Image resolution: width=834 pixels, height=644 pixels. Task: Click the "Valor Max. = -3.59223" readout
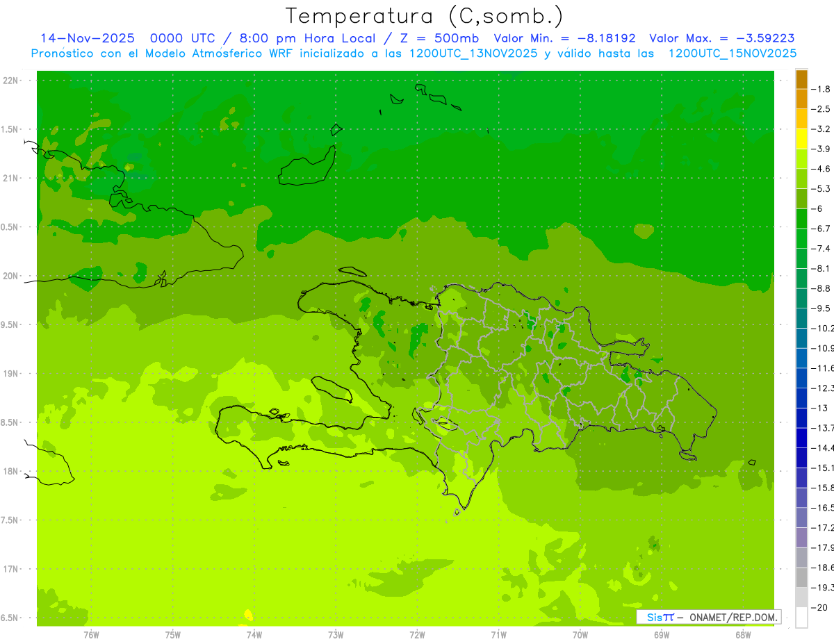722,38
